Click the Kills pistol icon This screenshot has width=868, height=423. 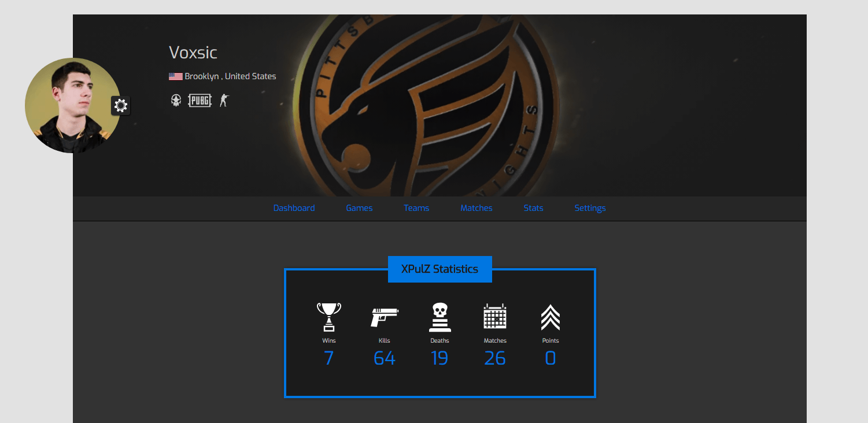385,317
